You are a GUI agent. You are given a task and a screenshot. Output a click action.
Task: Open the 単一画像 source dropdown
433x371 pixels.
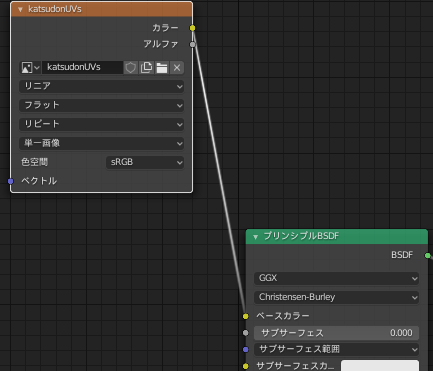coord(102,143)
